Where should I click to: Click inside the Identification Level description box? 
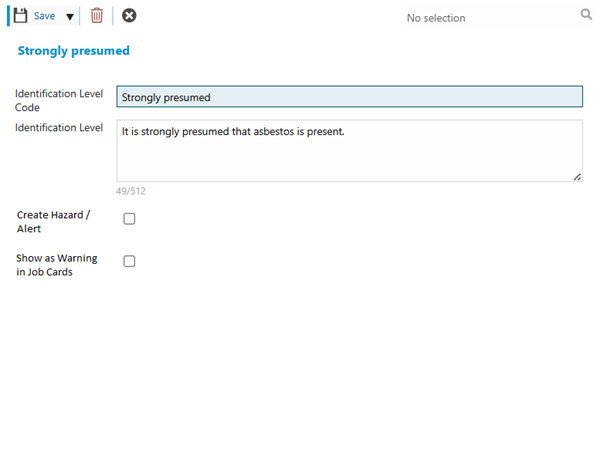coord(349,160)
